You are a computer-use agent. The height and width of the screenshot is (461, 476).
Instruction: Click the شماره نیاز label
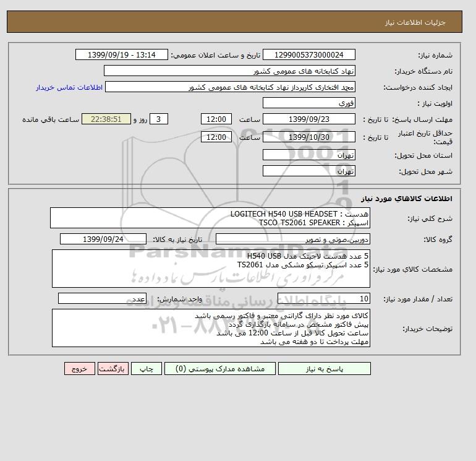435,55
